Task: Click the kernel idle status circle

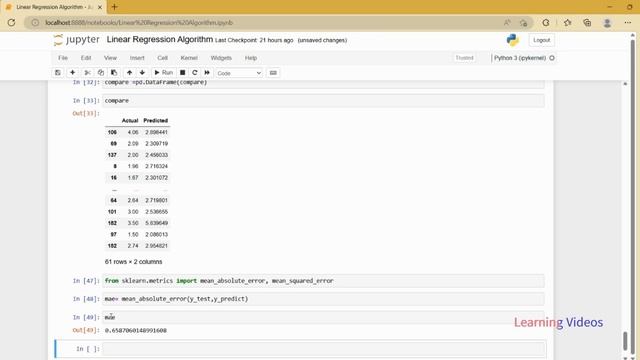Action: point(552,58)
